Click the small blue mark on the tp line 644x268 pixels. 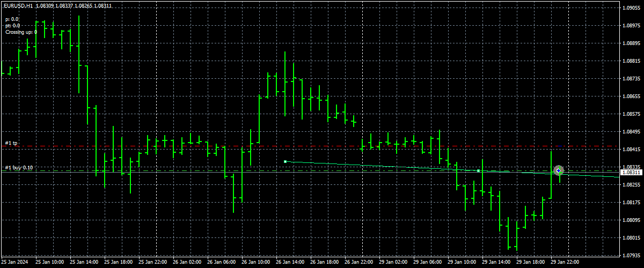point(560,146)
